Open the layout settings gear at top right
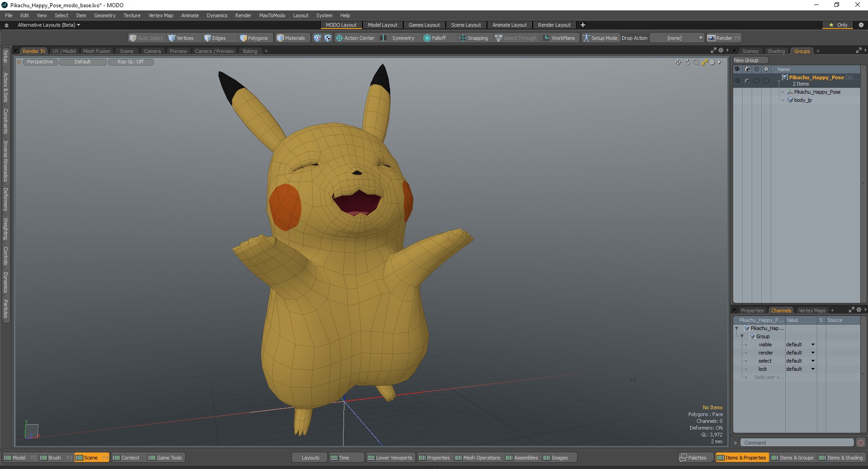 [x=861, y=25]
